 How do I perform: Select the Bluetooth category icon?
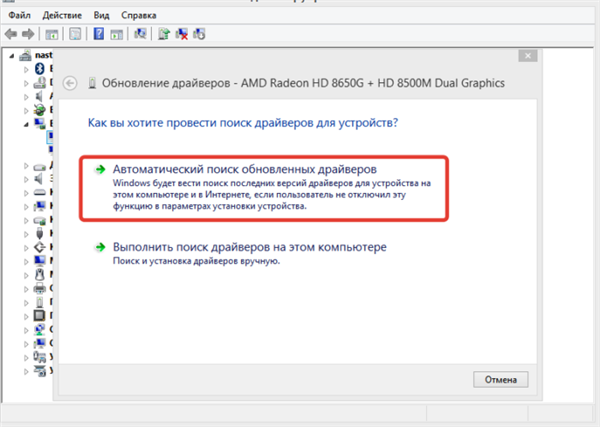point(39,69)
